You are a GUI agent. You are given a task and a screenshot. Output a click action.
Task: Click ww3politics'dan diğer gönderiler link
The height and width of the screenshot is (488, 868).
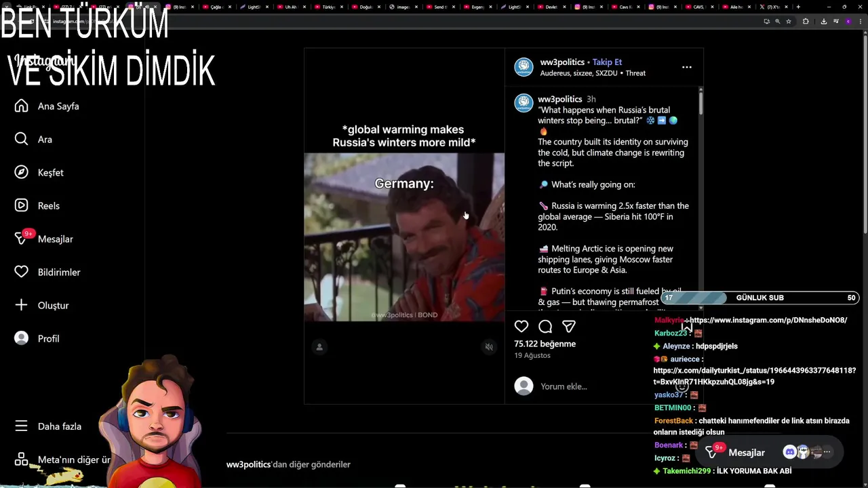(288, 464)
